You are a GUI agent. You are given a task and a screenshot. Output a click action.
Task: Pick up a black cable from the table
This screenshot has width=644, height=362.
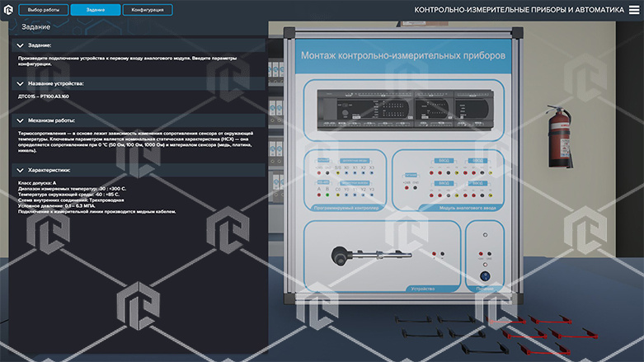point(412,319)
